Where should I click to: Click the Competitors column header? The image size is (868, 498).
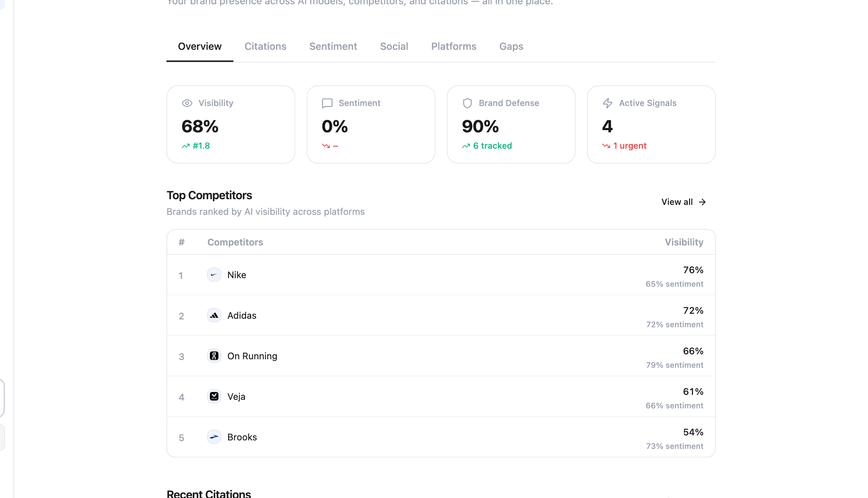pos(235,242)
